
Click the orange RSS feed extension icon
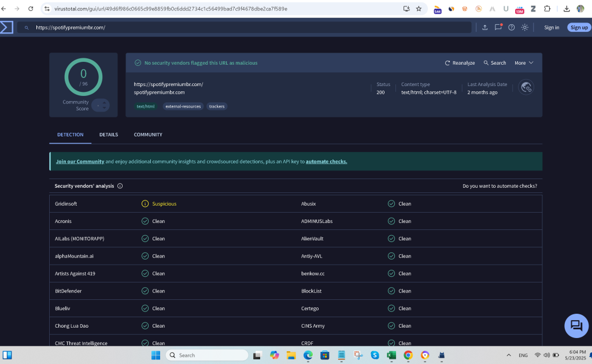tap(478, 9)
